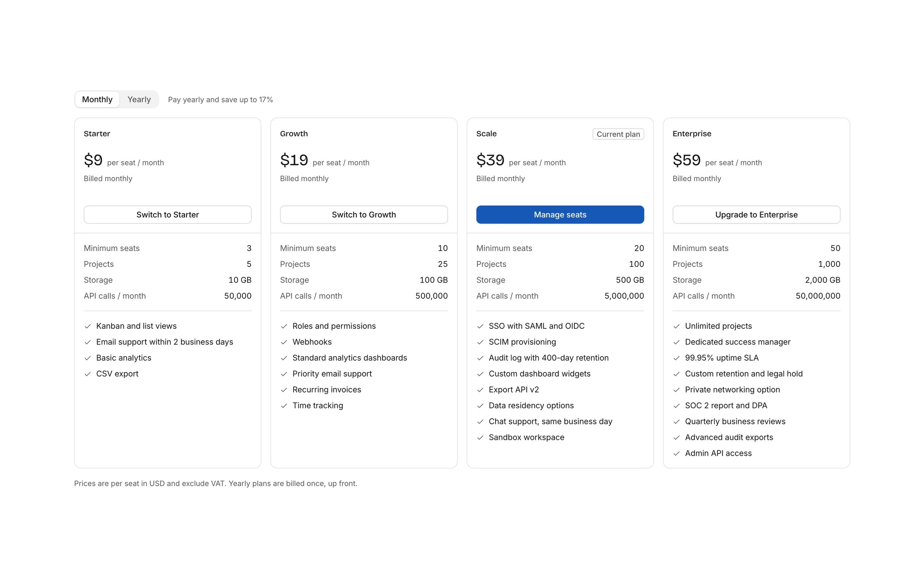Click checkmark beside Basic analytics

click(88, 358)
